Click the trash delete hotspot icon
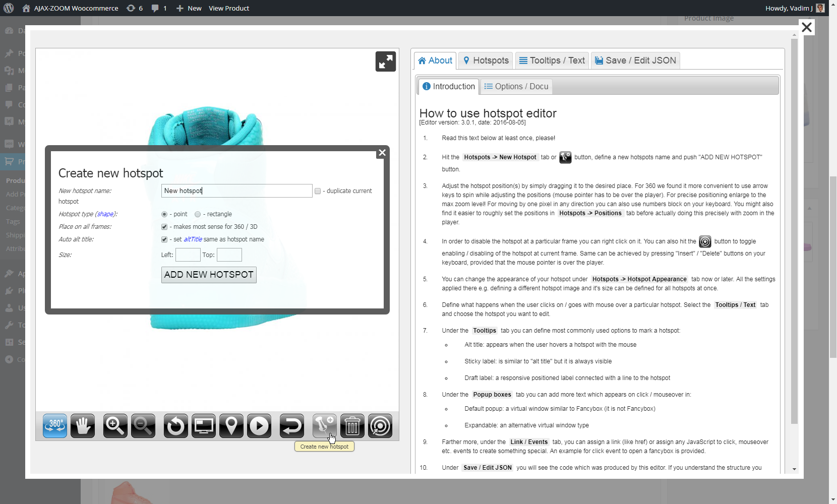Screen dimensions: 837x504 [x=352, y=426]
